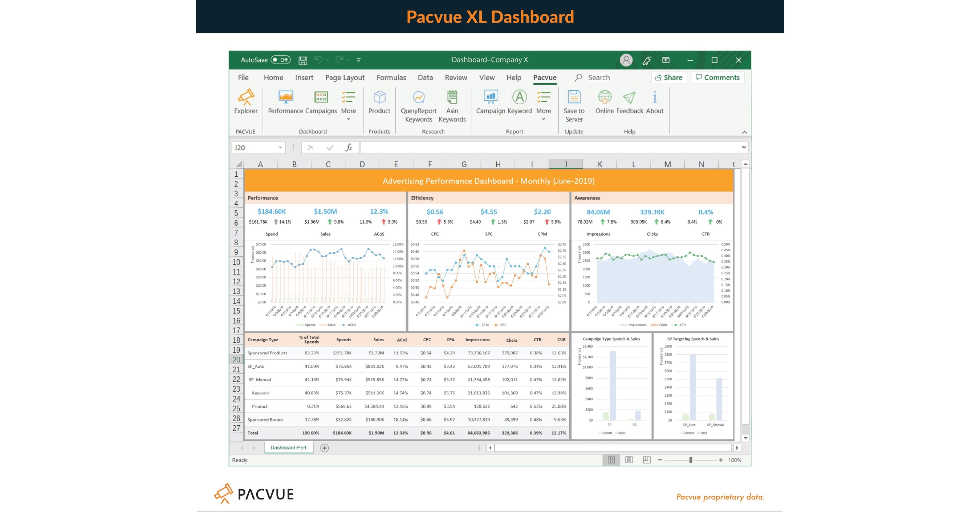Open the Campaigns dashboard icon
980x514 pixels.
[321, 98]
